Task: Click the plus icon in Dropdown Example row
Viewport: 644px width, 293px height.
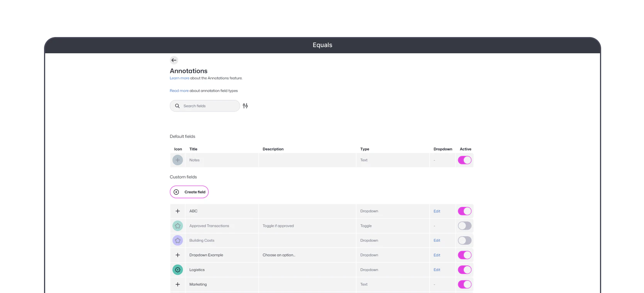Action: coord(178,255)
